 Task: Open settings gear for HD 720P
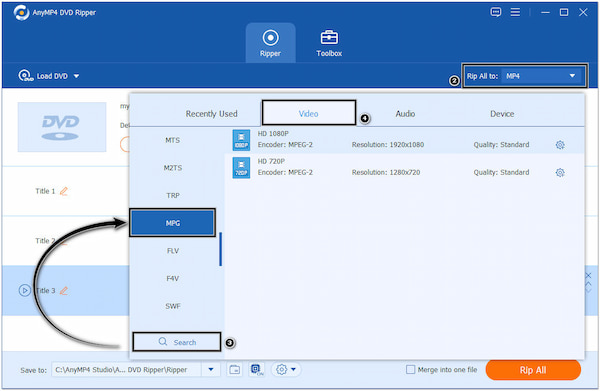560,173
